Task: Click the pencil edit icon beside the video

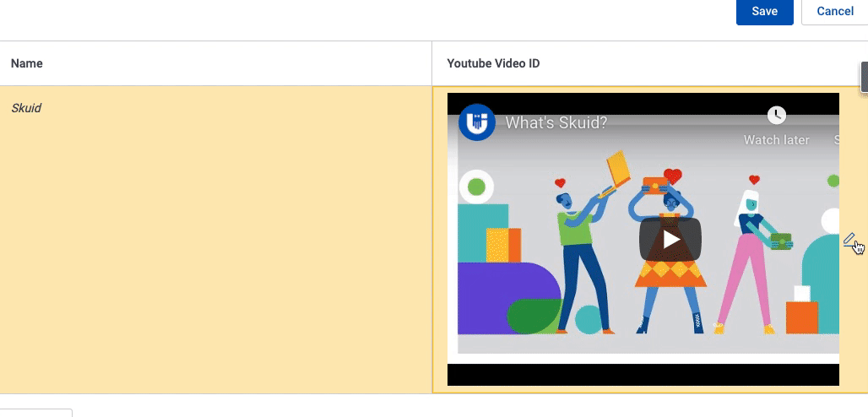Action: (x=849, y=240)
